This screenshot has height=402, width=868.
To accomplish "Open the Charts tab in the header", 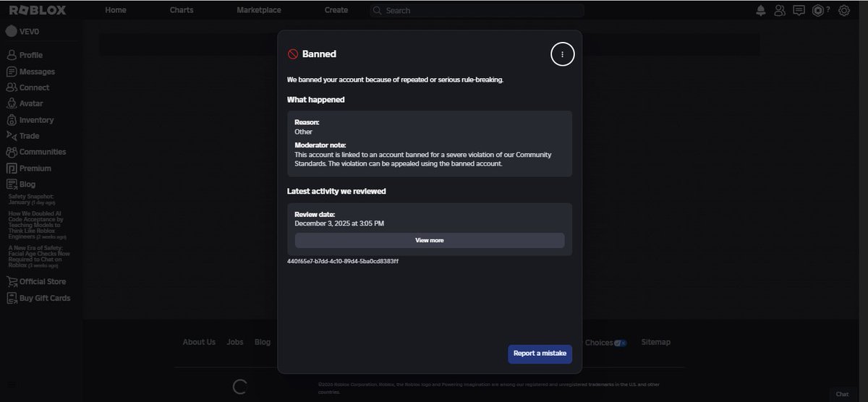I will (182, 10).
